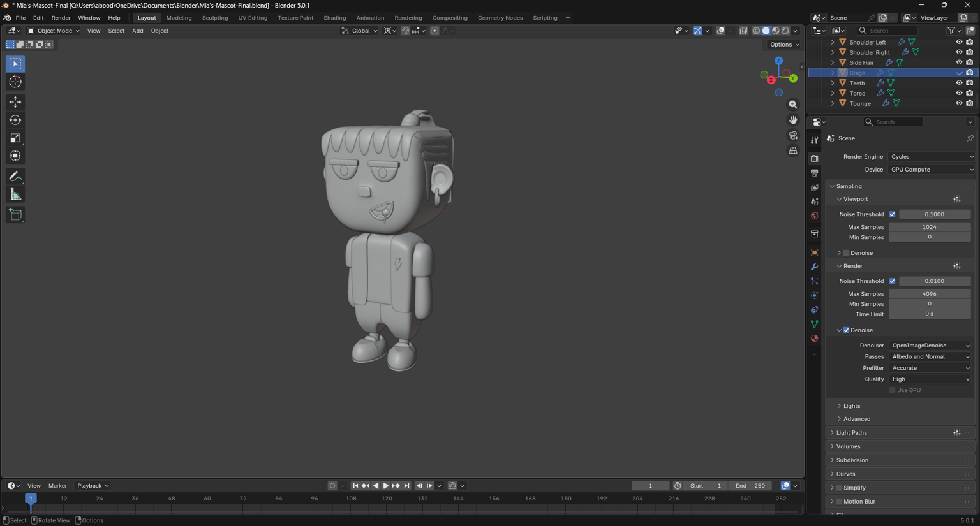Image resolution: width=980 pixels, height=526 pixels.
Task: Pick the Annotate tool
Action: pyautogui.click(x=15, y=177)
